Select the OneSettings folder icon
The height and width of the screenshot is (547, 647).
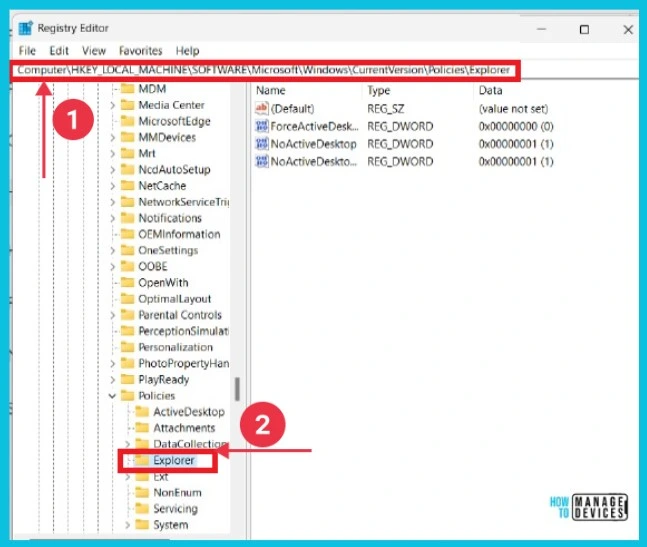coord(128,250)
